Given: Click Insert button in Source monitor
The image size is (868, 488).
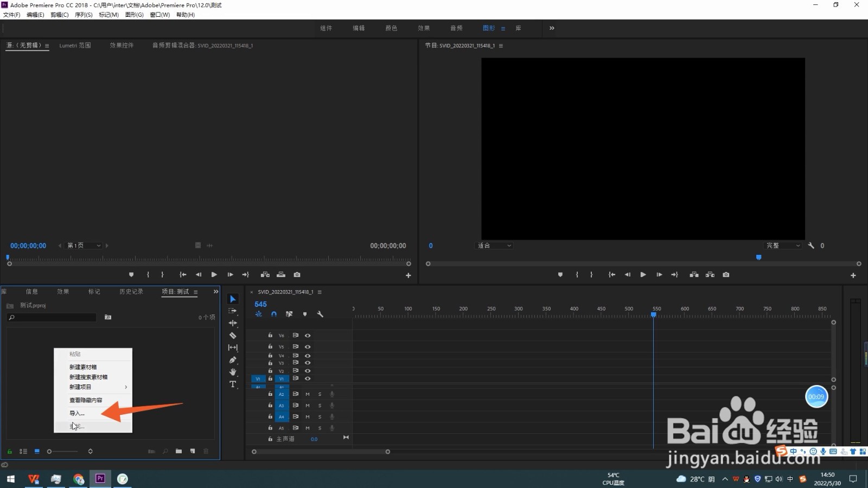Looking at the screenshot, I should tap(265, 275).
